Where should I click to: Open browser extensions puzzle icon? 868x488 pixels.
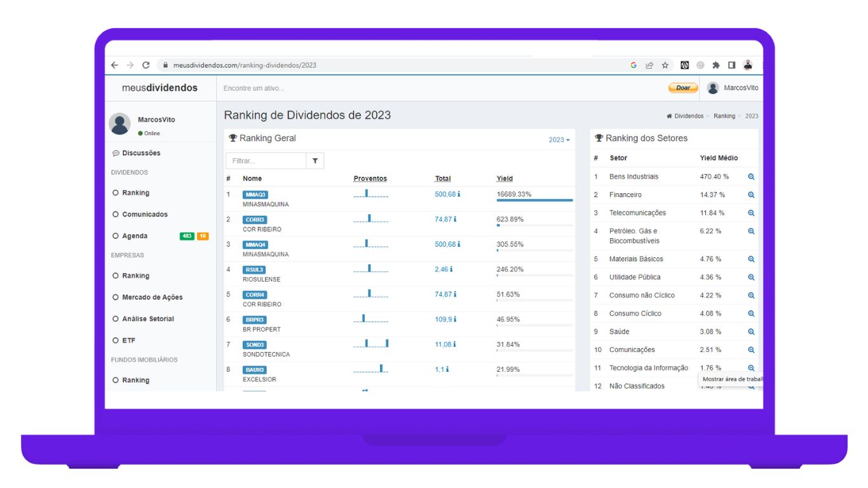pyautogui.click(x=716, y=65)
